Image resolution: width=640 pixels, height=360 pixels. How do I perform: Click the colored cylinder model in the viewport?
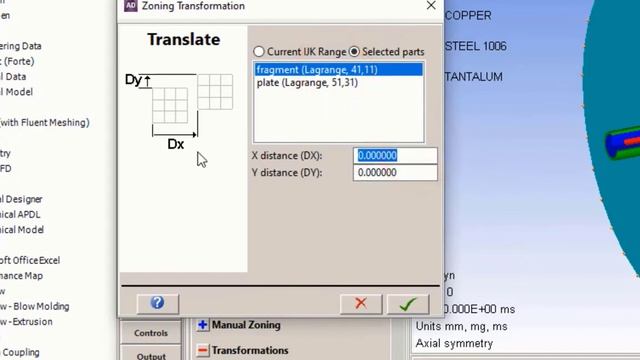click(x=622, y=143)
